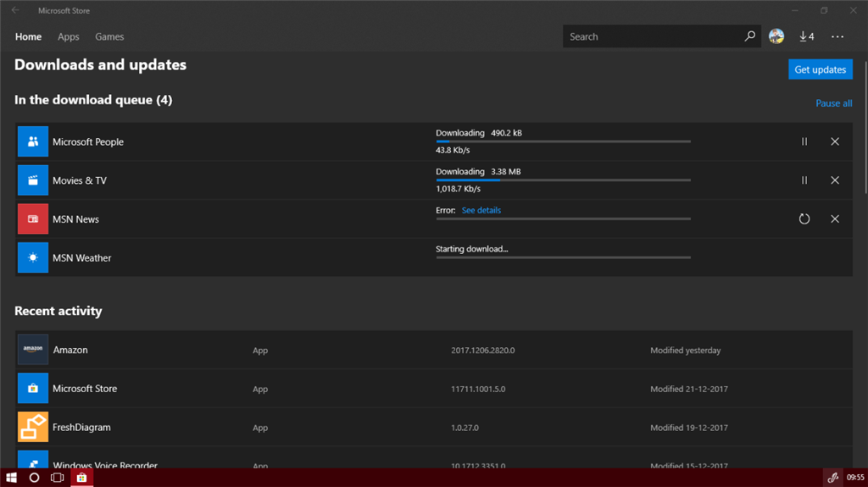Screen dimensions: 868x487
Task: Open the Microsoft Store app icon in recent activity
Action: (33, 389)
